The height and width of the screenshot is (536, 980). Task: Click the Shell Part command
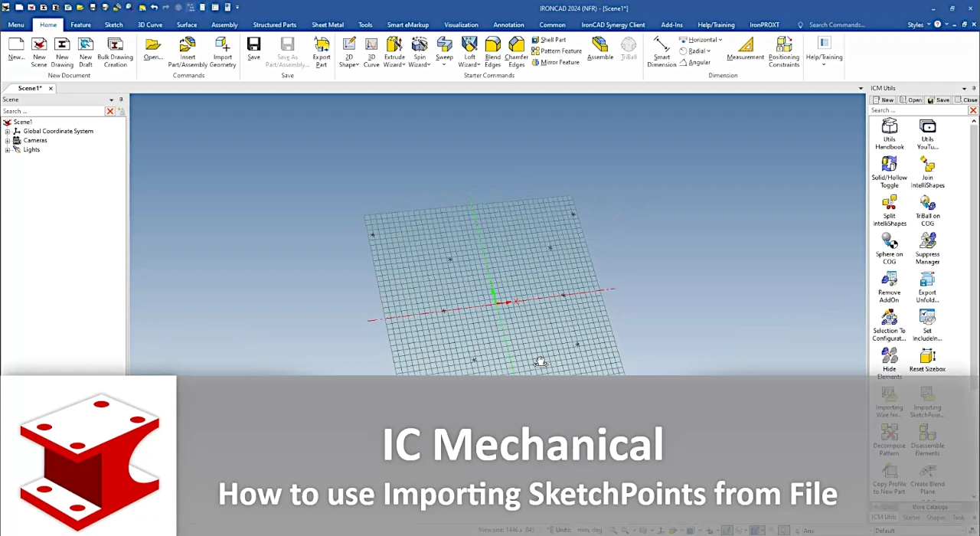(549, 40)
